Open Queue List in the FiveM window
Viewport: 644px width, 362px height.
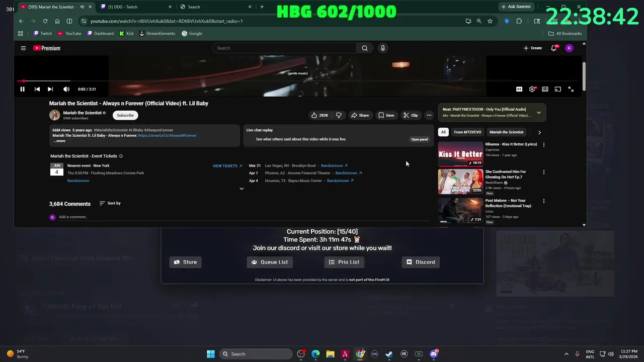[270, 262]
